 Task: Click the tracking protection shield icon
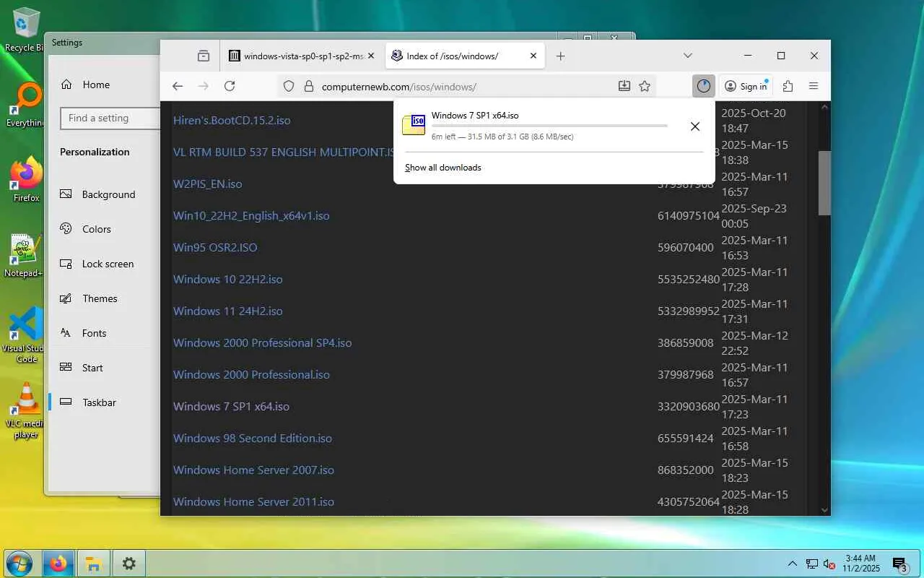289,86
